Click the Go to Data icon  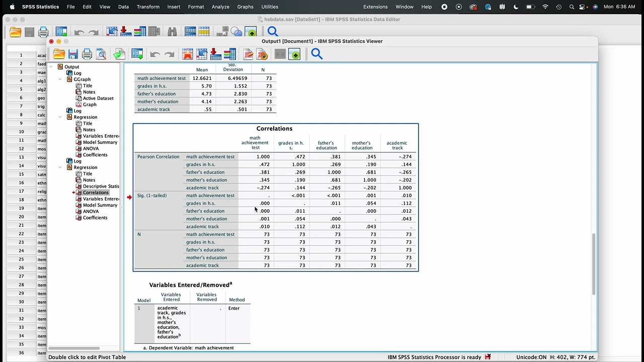pos(188,54)
